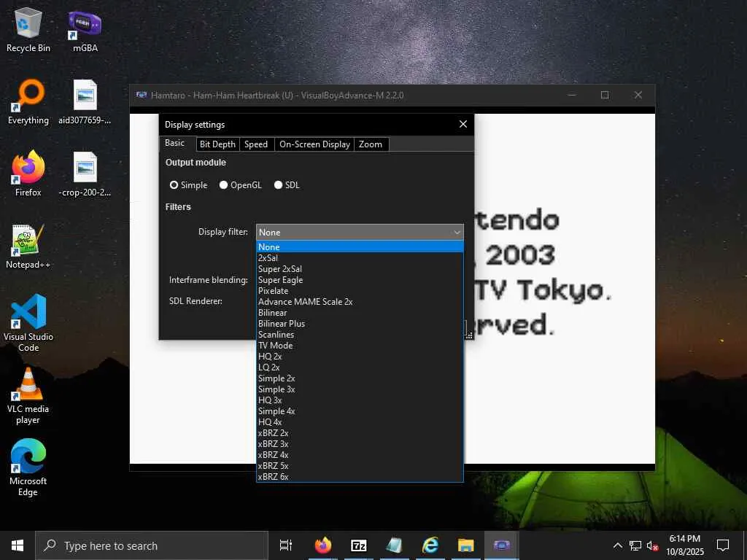Choose the Simple 2x filter
The width and height of the screenshot is (747, 560).
[360, 378]
